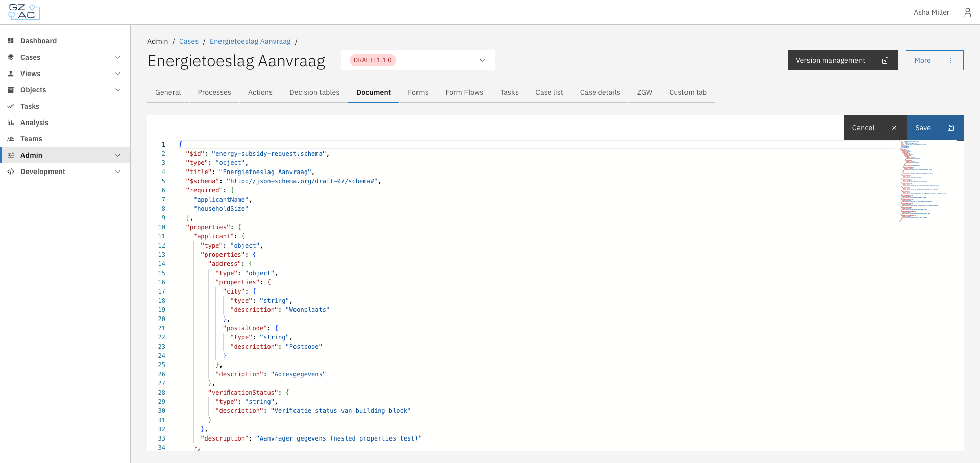Click line number 10 in gutter
Screen dimensions: 980x463
coord(162,227)
